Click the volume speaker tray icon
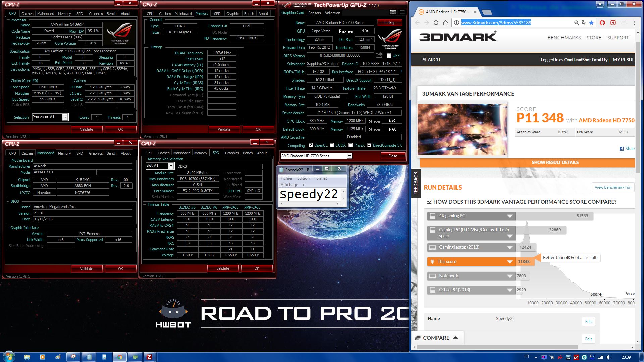This screenshot has width=644, height=362. pos(608,357)
